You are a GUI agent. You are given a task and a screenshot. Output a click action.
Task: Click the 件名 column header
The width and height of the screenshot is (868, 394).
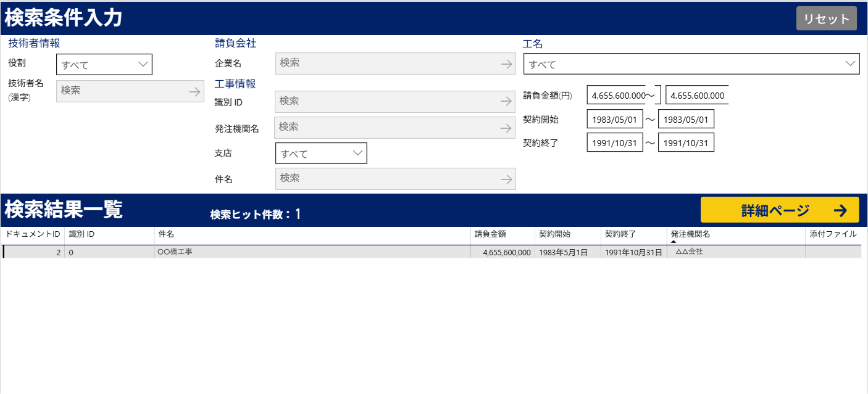point(166,234)
